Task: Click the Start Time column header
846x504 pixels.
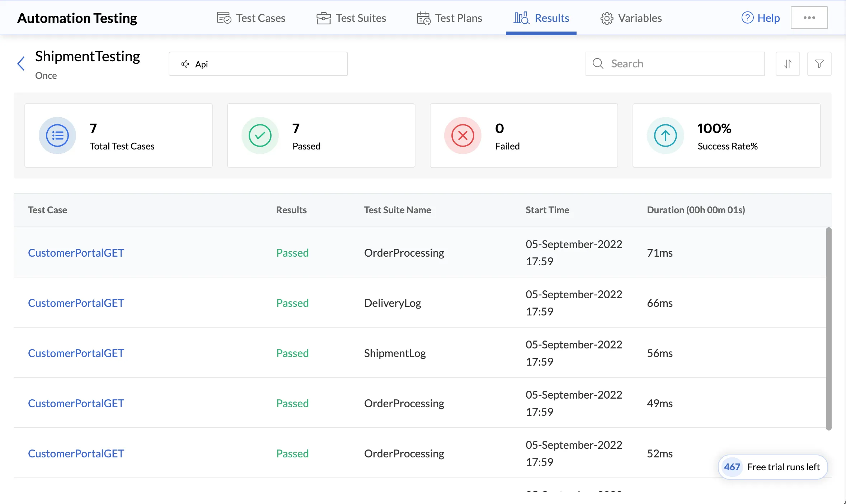Action: 547,210
